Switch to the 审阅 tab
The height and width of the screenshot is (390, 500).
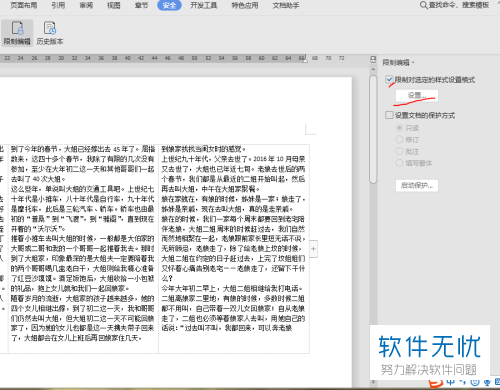[x=86, y=5]
